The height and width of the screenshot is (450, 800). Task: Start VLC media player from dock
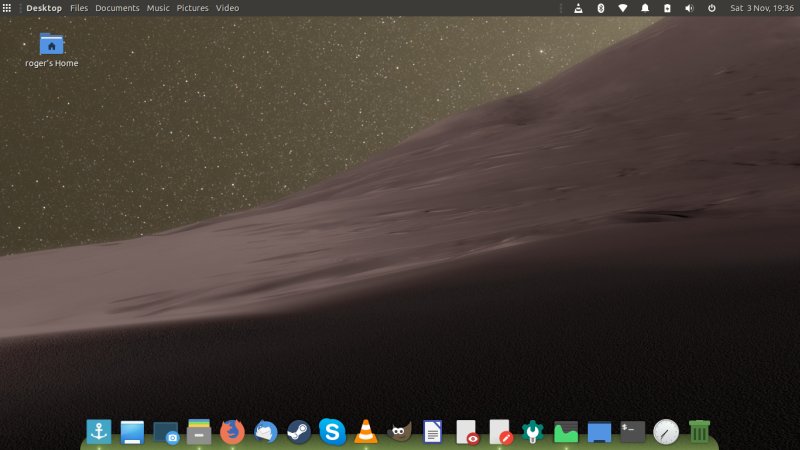366,431
